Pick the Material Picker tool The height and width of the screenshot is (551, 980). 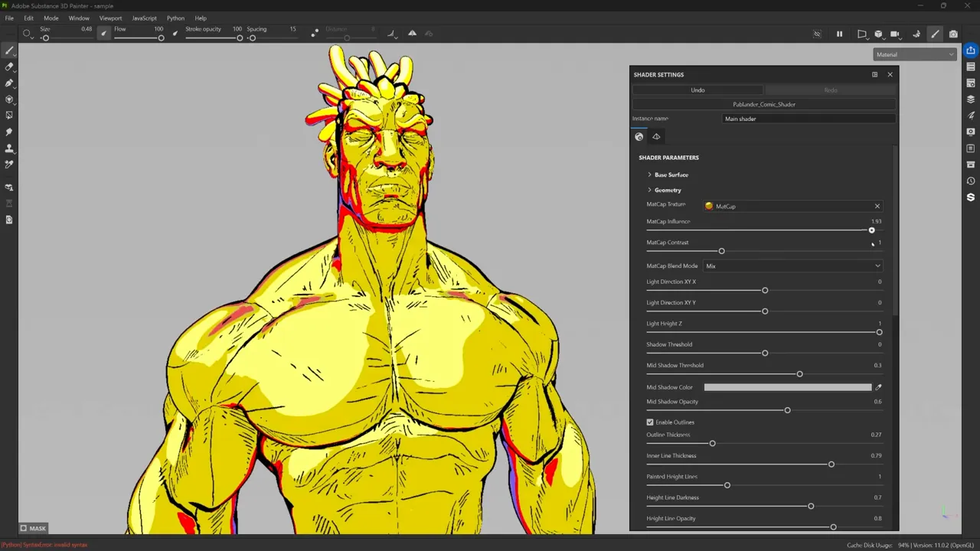coord(9,164)
